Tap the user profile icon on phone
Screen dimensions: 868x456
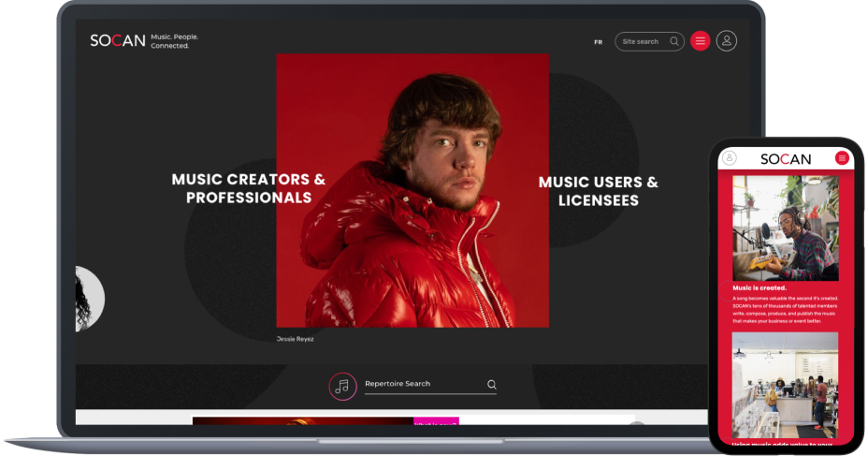tap(731, 158)
